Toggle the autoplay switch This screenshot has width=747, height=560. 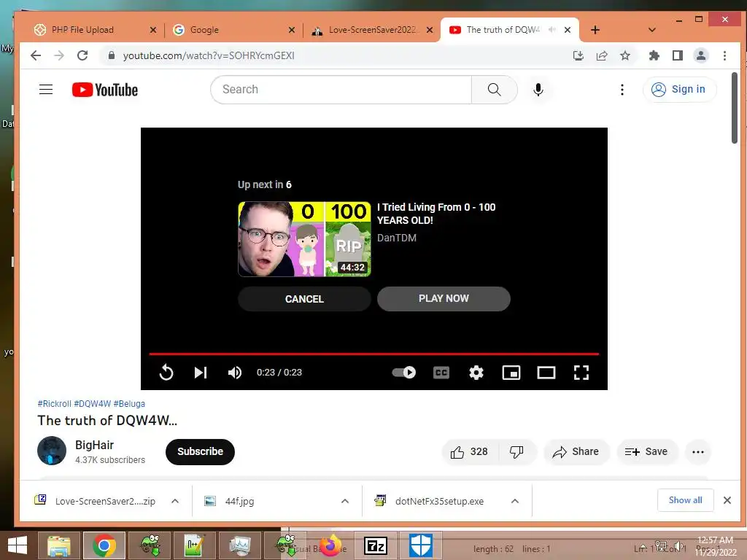point(404,372)
